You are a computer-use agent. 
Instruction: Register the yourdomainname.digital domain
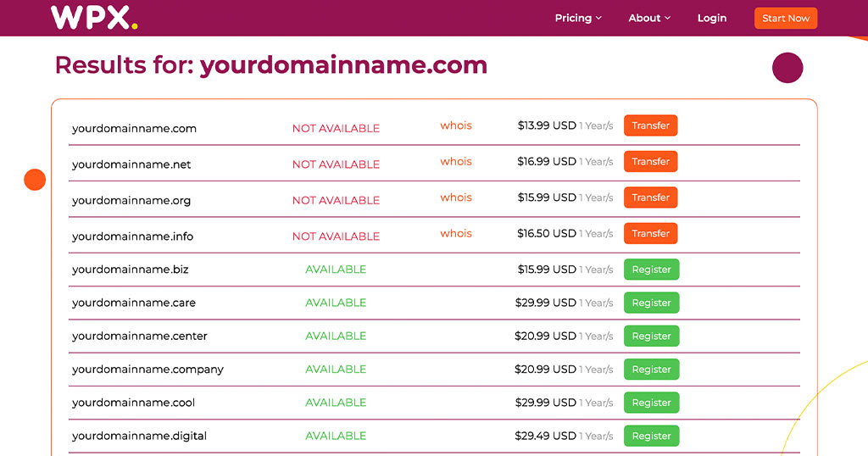point(651,436)
